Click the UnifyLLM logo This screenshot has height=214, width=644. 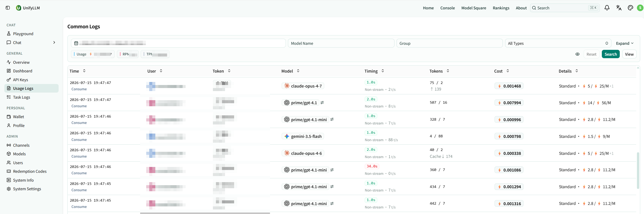coord(19,8)
